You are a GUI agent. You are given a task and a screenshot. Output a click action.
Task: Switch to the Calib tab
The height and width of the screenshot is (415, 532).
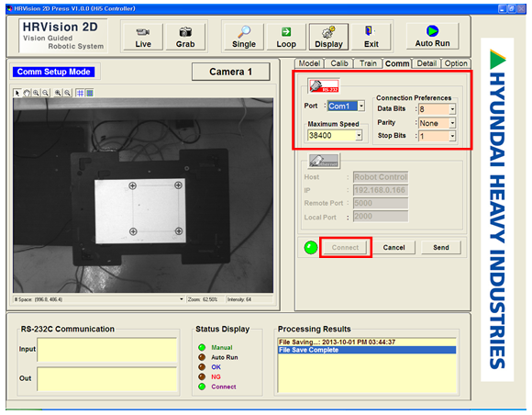point(339,63)
